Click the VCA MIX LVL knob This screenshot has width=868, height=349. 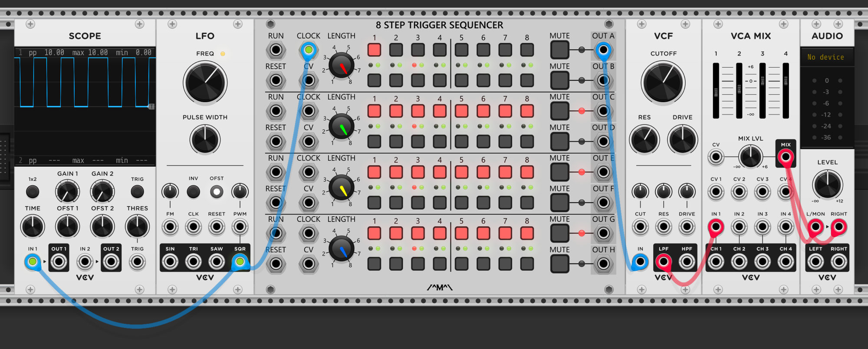(x=750, y=157)
